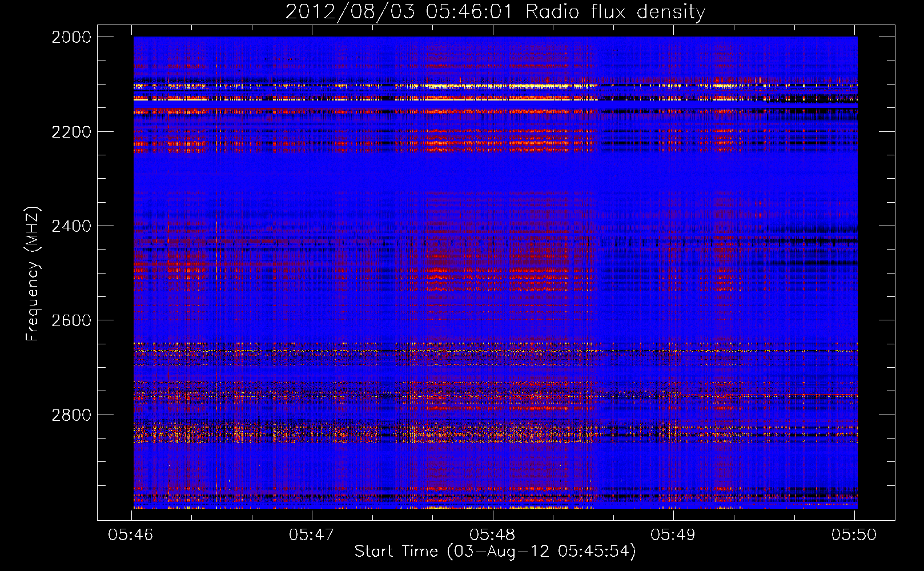Click the plot title 'Radio flux density'
924x571 pixels.
click(x=615, y=12)
